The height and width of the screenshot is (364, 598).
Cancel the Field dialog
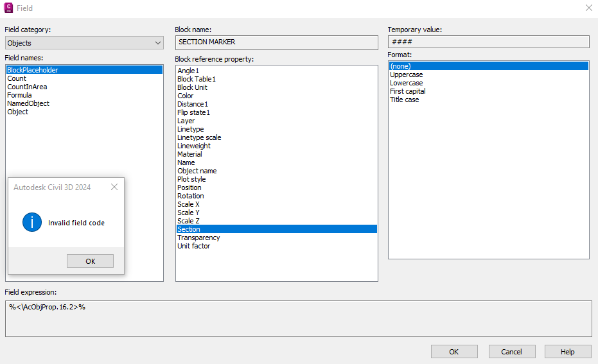click(511, 351)
